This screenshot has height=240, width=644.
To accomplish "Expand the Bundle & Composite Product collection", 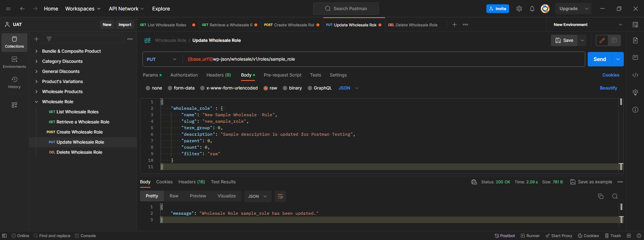I will (36, 51).
